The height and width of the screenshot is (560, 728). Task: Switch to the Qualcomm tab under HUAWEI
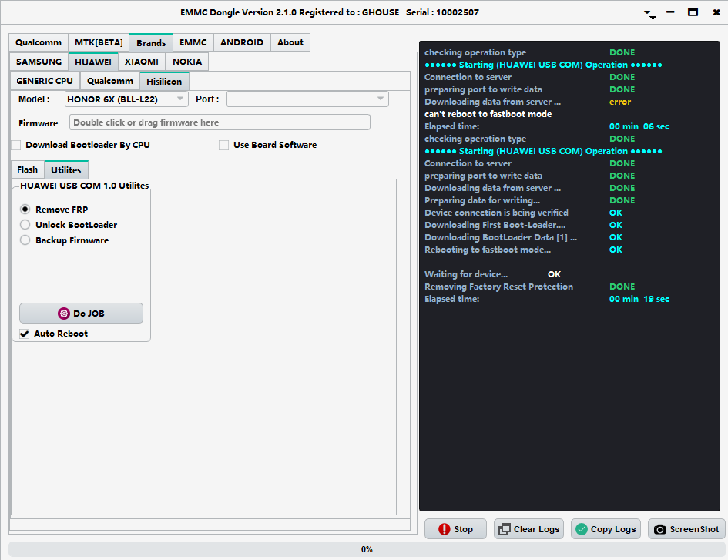coord(110,81)
